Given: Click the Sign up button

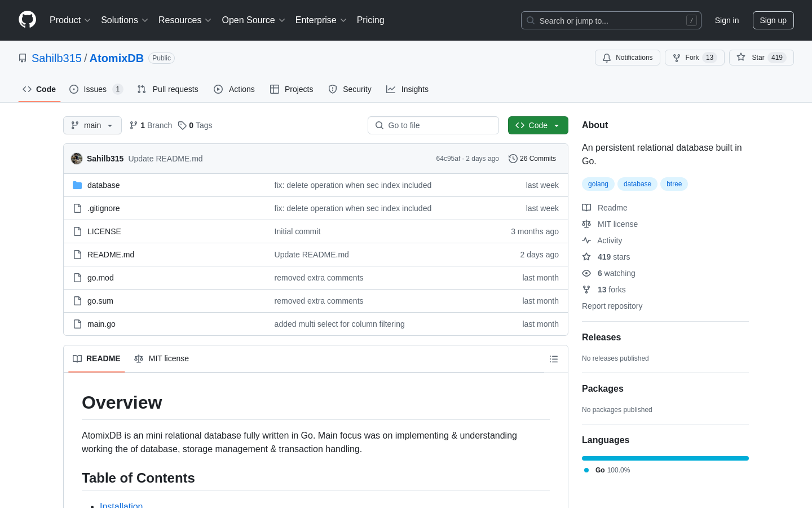Looking at the screenshot, I should click(773, 20).
